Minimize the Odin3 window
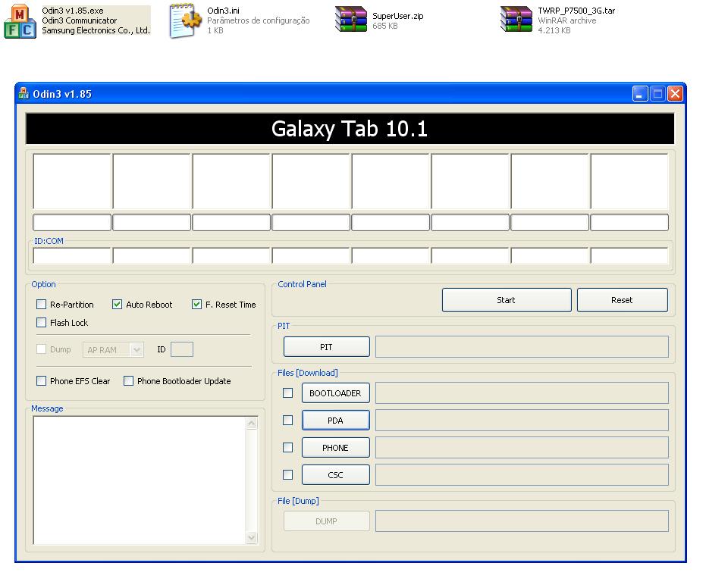706x588 pixels. pyautogui.click(x=640, y=93)
